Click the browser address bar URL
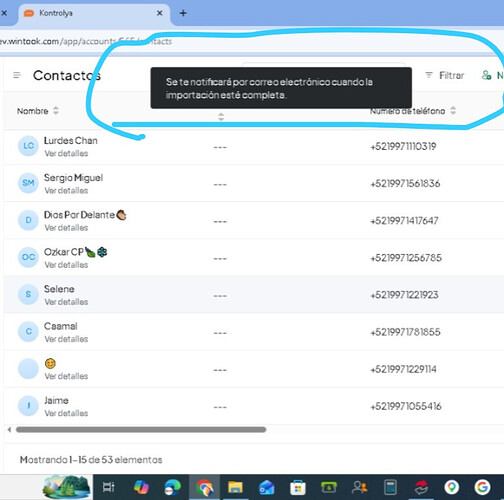The width and height of the screenshot is (504, 500). pyautogui.click(x=86, y=41)
